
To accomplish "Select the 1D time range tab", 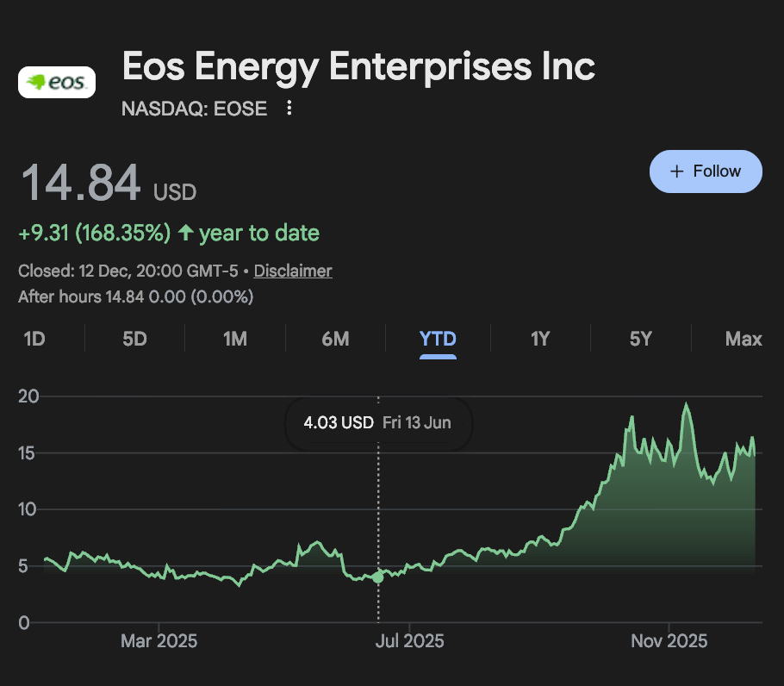I will tap(34, 339).
